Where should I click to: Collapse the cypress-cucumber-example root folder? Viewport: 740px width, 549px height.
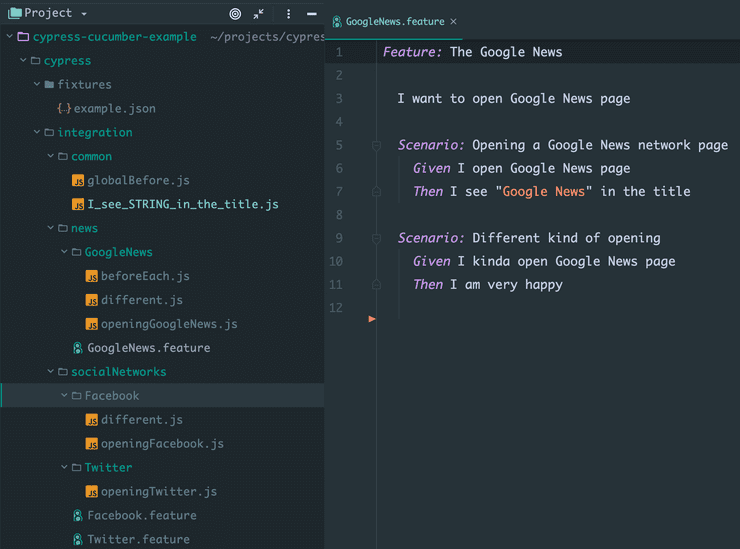point(9,36)
